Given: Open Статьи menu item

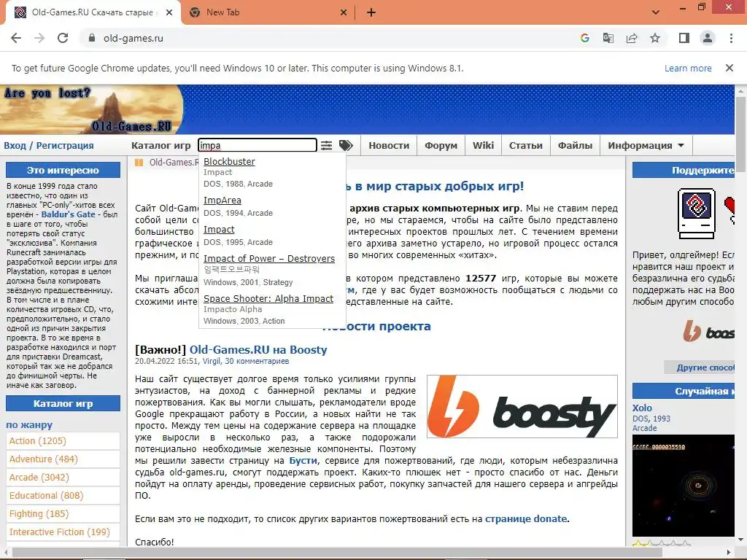Looking at the screenshot, I should 525,145.
